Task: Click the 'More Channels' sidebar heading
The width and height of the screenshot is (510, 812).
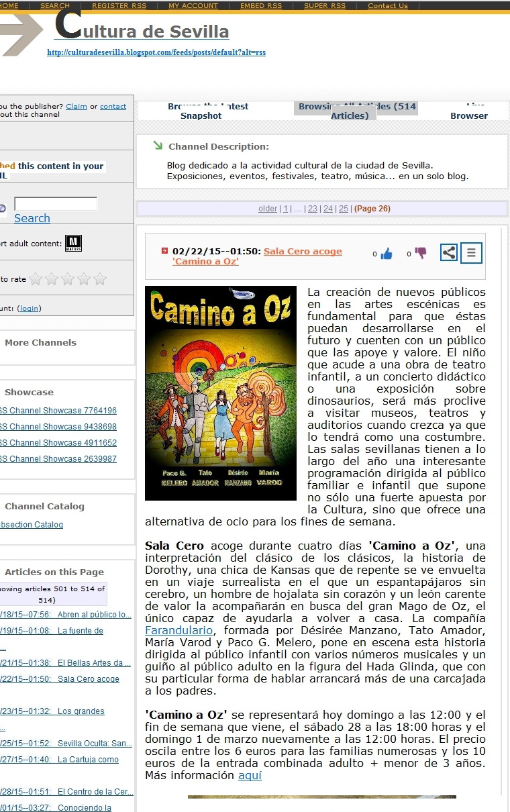Action: pos(40,342)
